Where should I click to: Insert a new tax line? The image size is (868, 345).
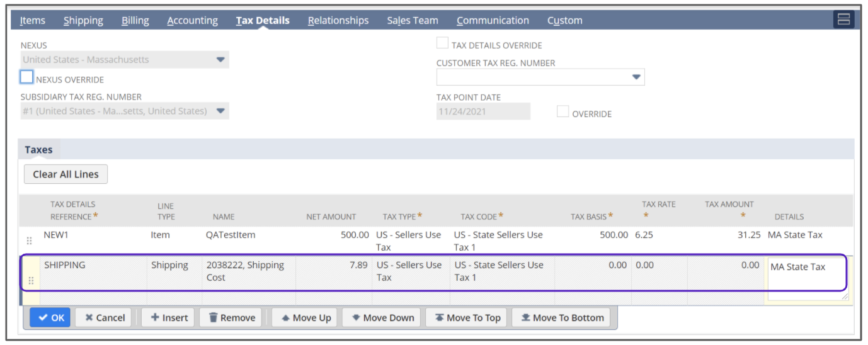point(168,318)
